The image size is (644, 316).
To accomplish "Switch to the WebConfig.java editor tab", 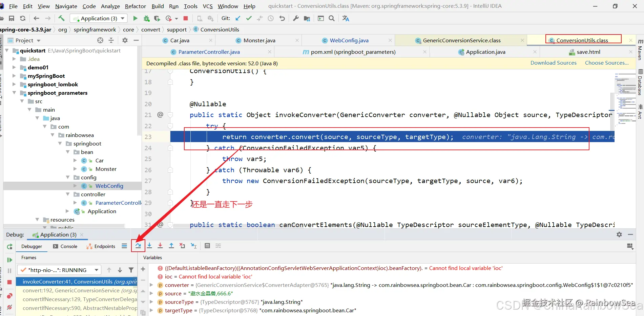I will [349, 40].
